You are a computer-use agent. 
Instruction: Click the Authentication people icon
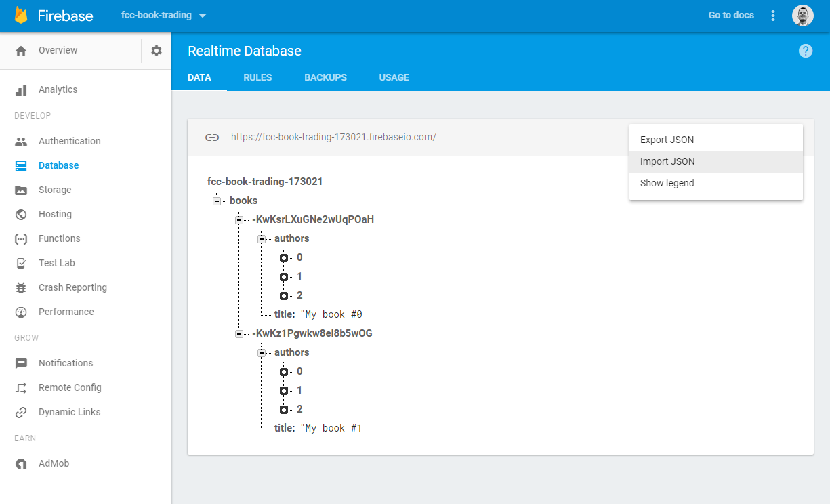tap(21, 141)
